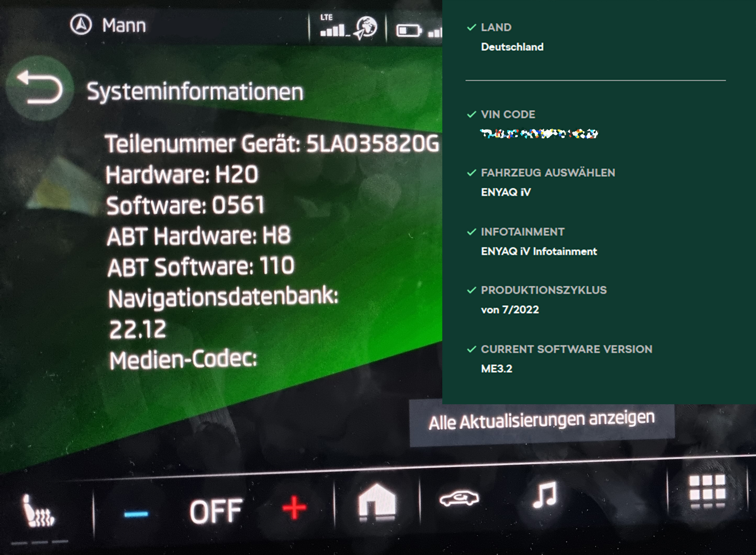Open vehicle settings car icon

point(459,498)
